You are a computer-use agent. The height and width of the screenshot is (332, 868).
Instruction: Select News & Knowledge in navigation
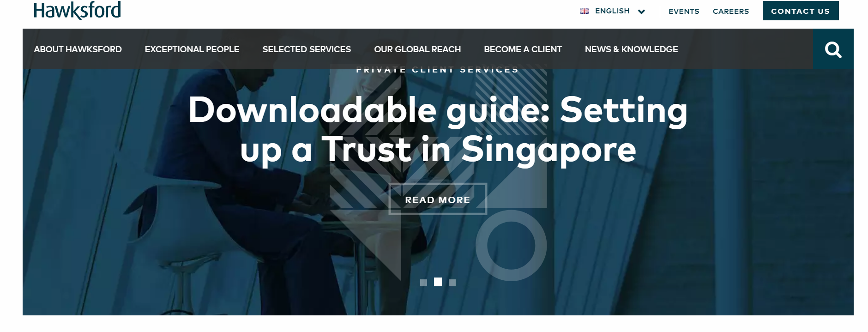pos(631,49)
